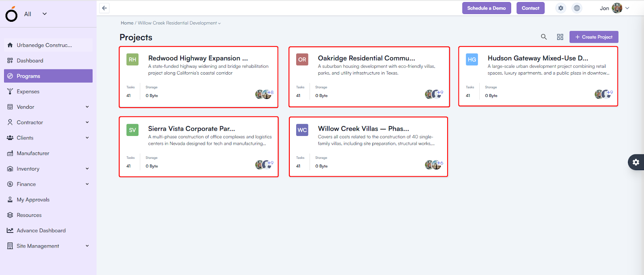Open Willow Creek Villas project title
Screen dimensions: 644x275
tap(363, 129)
